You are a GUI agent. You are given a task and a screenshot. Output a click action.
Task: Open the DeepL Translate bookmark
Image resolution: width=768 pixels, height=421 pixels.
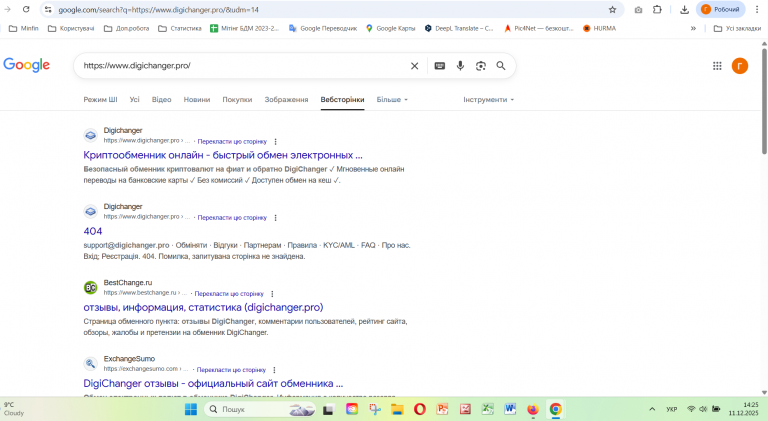[459, 28]
